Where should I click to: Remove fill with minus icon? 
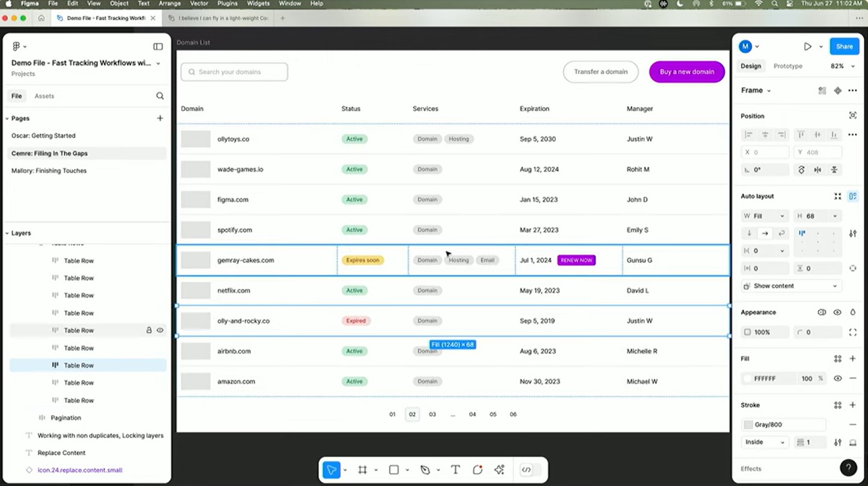click(x=853, y=378)
